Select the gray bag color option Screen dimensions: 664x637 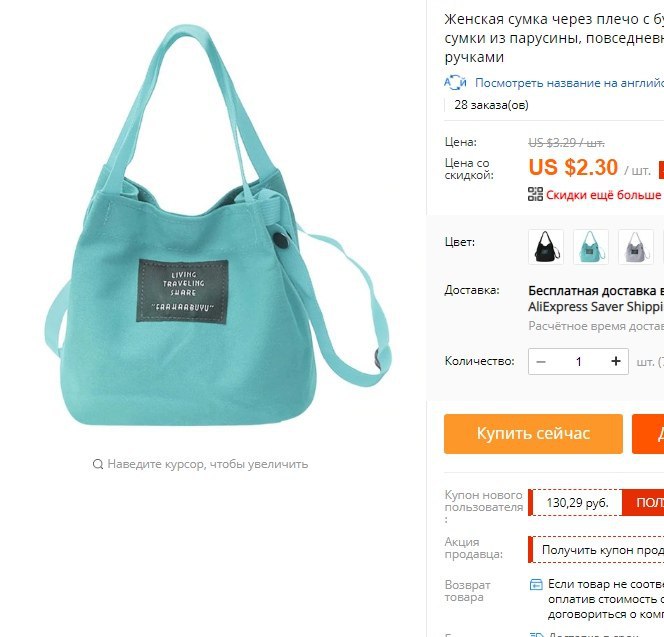coord(636,247)
